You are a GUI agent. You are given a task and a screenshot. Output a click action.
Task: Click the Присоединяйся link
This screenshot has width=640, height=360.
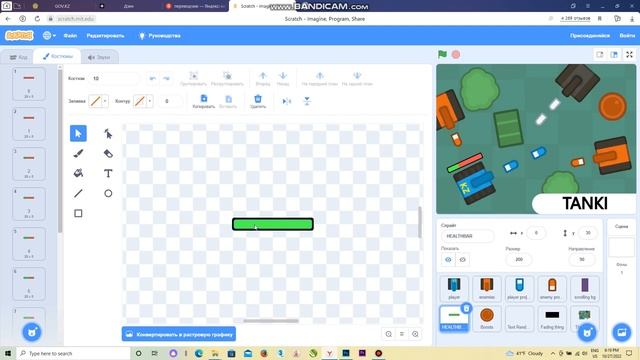(x=590, y=36)
